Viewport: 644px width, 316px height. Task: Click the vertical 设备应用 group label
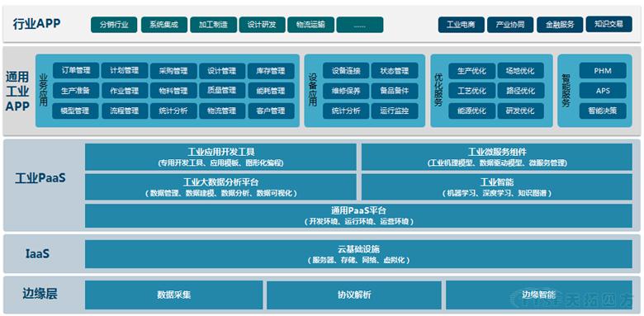(313, 90)
